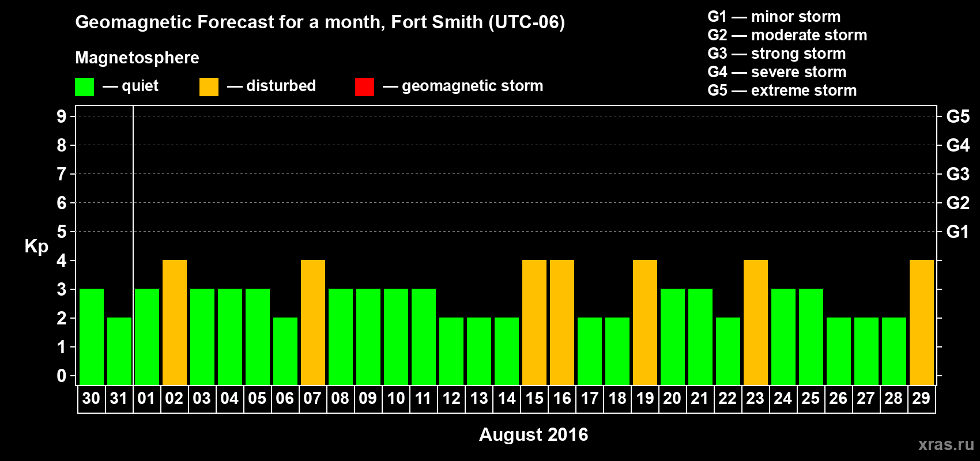
Task: Click the green bar for day 31
Action: pos(119,352)
